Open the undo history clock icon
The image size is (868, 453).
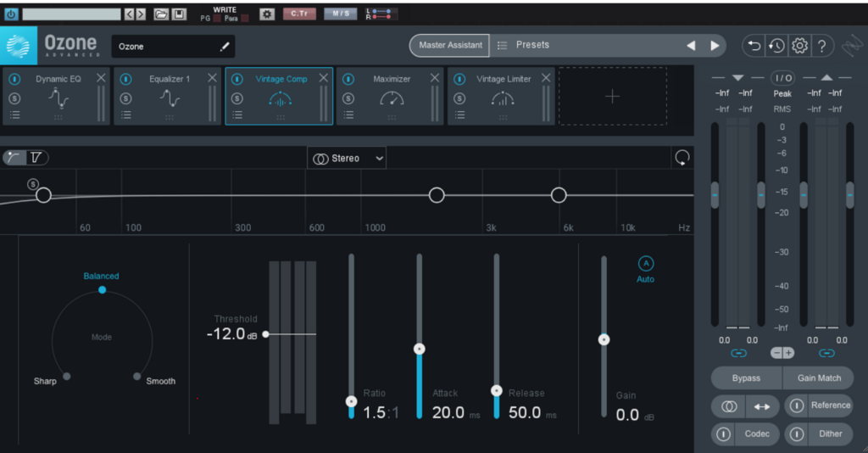tap(776, 46)
